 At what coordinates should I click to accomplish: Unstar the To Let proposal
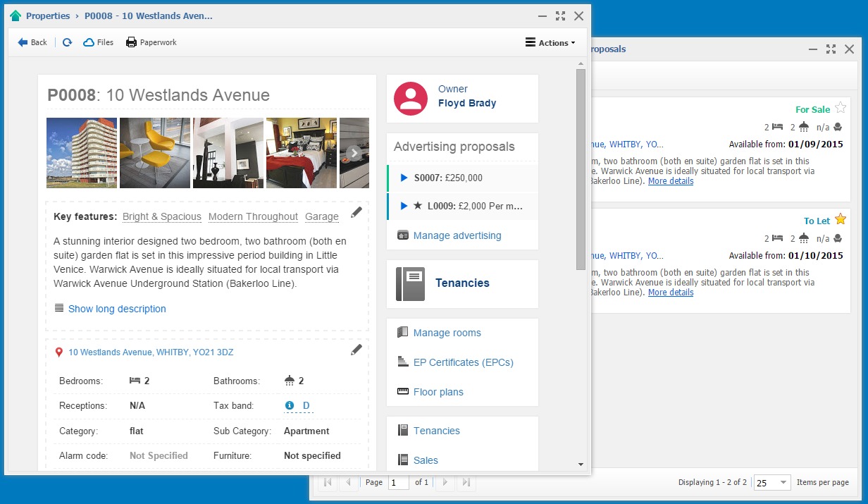pos(840,219)
